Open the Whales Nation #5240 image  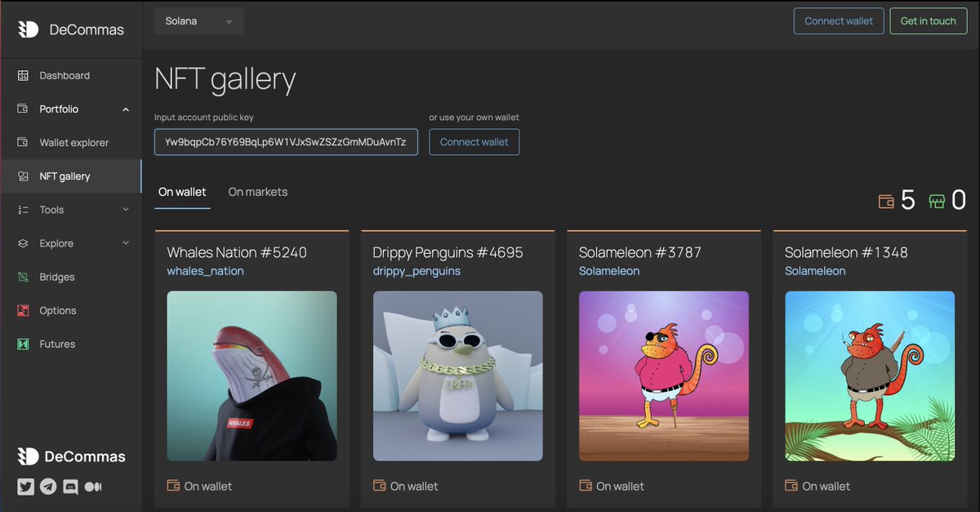pyautogui.click(x=252, y=376)
